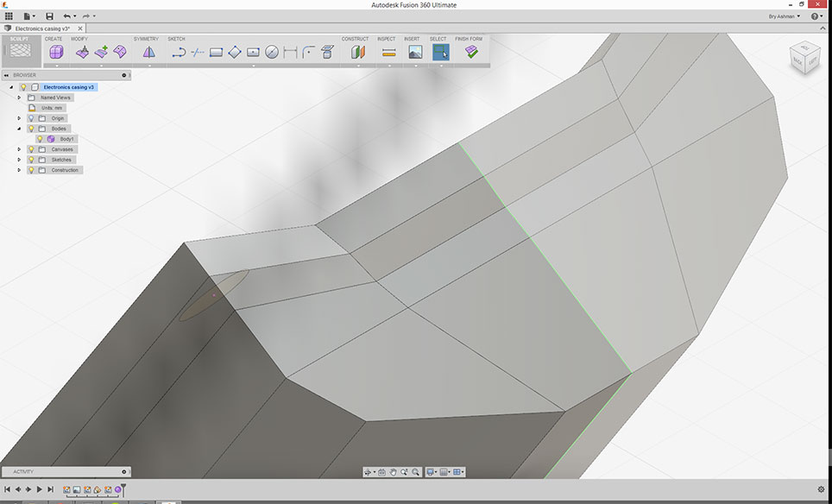Viewport: 832px width, 504px height.
Task: Expand the Modify dropdown arrow
Action: (101, 66)
